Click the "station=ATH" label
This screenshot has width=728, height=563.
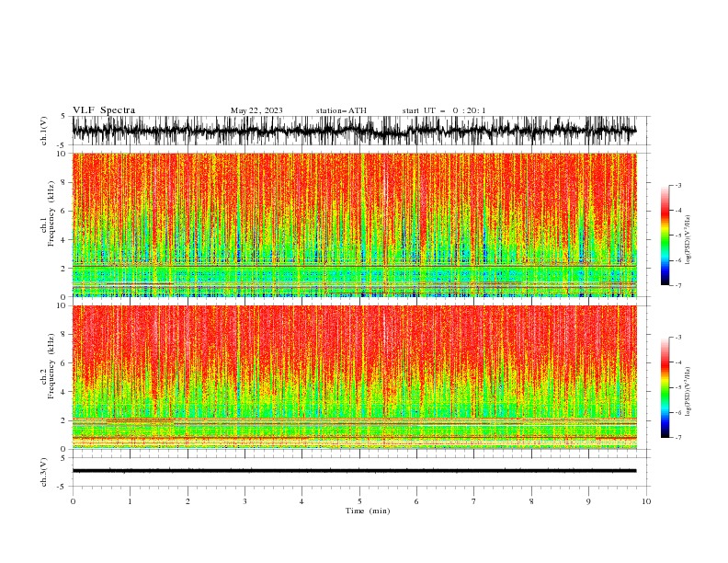pyautogui.click(x=341, y=110)
